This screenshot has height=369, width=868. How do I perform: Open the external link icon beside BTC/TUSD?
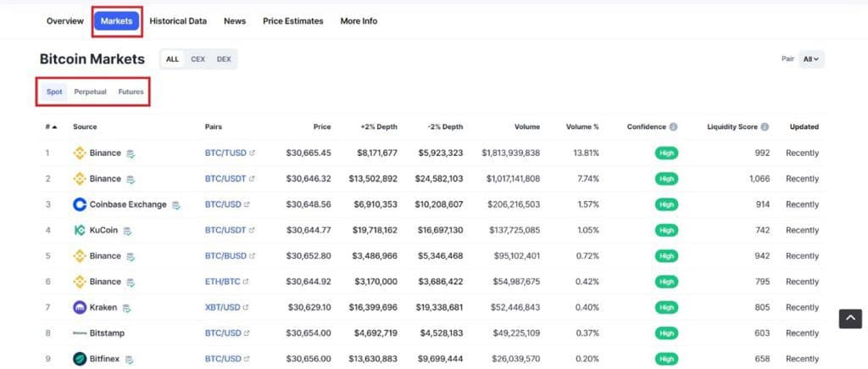[253, 154]
